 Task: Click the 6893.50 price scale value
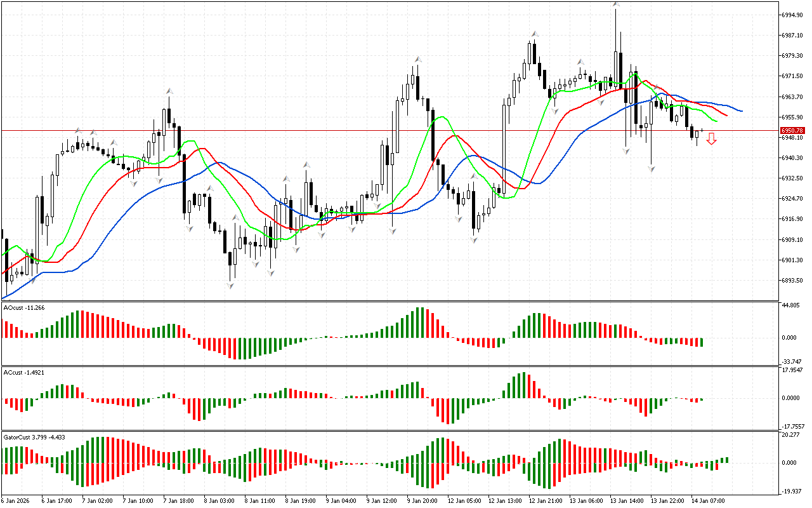[x=792, y=281]
